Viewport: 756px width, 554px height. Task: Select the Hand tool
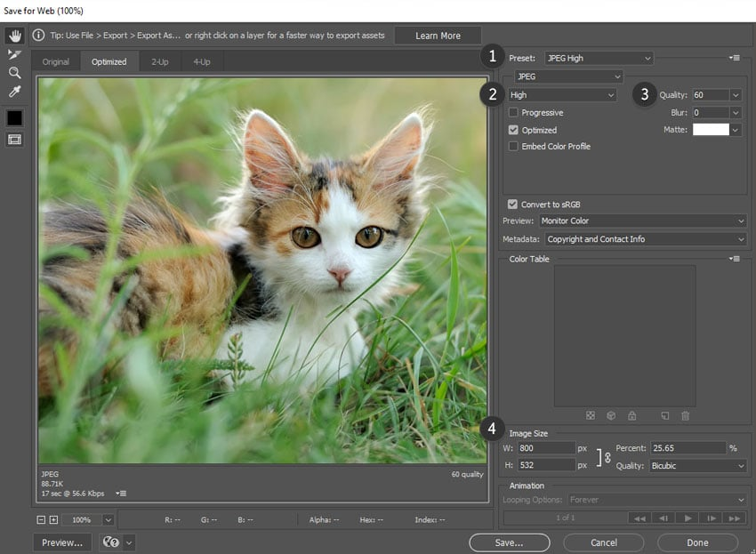pyautogui.click(x=14, y=36)
